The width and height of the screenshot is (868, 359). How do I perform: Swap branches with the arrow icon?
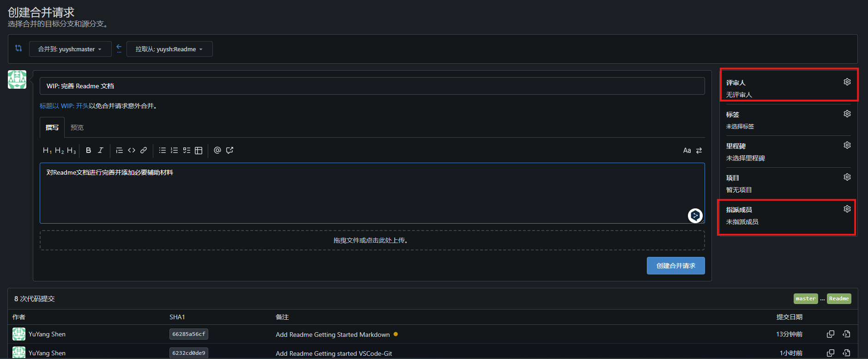119,49
